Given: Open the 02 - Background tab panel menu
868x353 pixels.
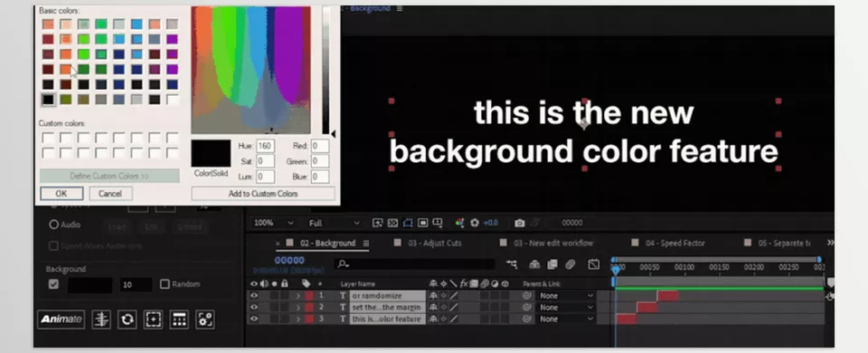Looking at the screenshot, I should point(365,243).
